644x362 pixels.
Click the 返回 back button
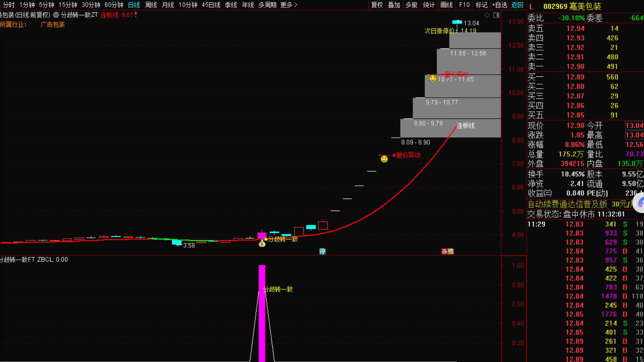(517, 5)
